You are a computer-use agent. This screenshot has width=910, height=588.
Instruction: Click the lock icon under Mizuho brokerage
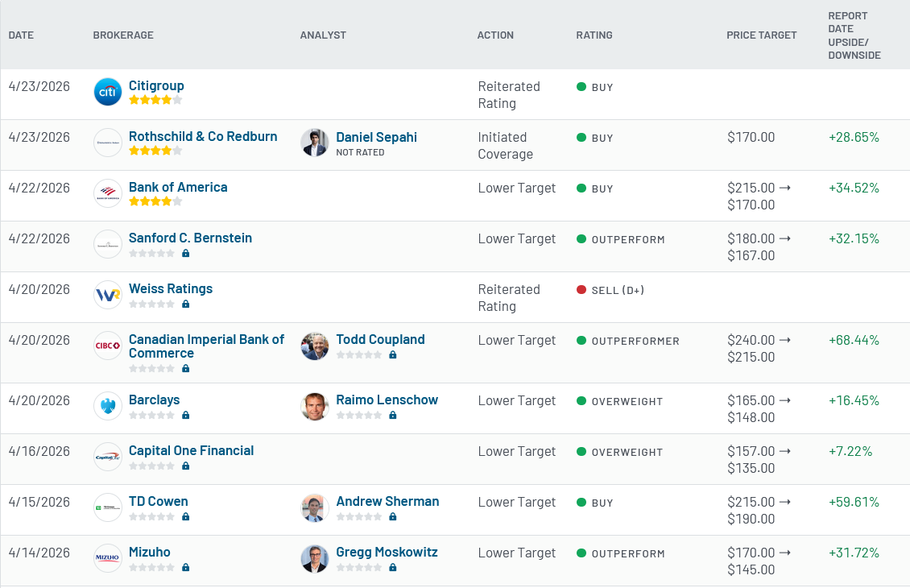186,568
